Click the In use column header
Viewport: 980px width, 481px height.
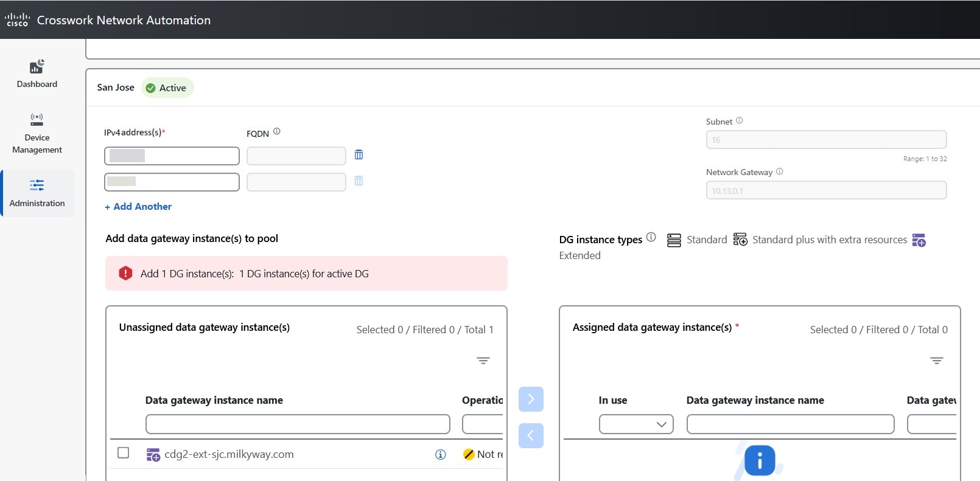point(612,400)
